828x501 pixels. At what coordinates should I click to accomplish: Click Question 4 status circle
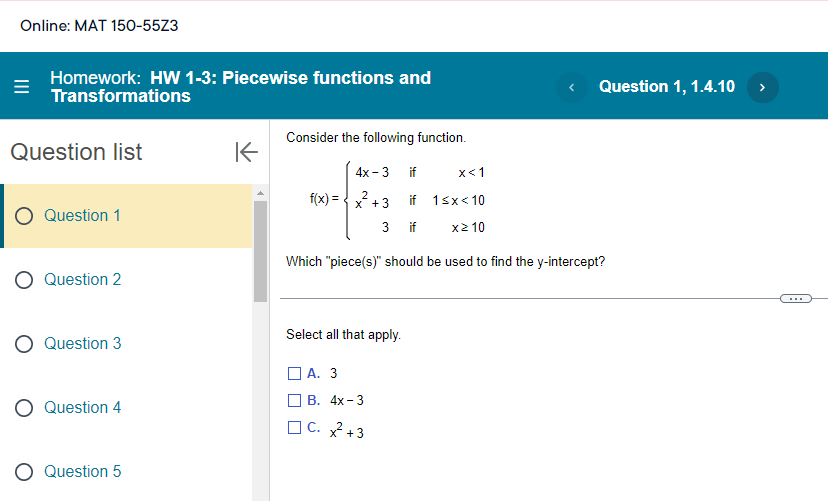[24, 408]
